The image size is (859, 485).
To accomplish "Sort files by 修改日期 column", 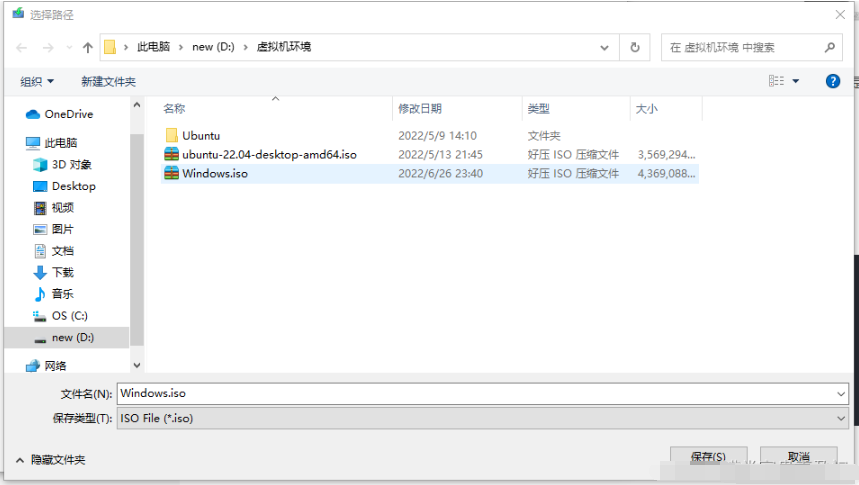I will point(420,109).
